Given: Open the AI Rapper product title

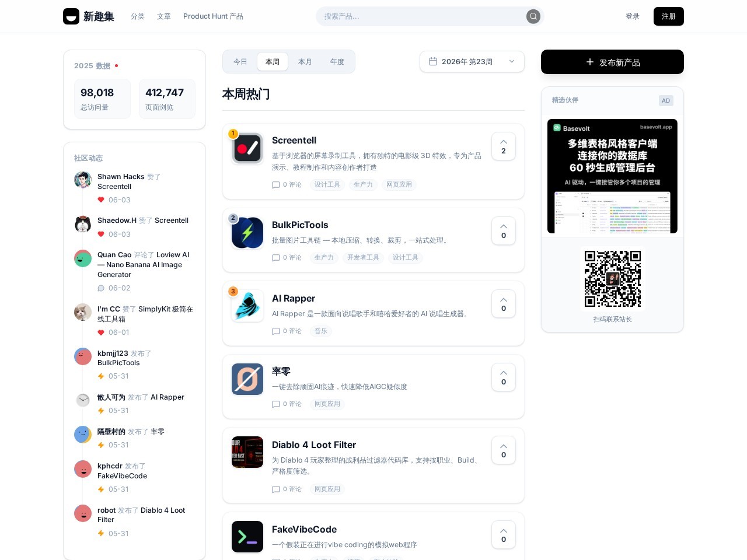Looking at the screenshot, I should (x=294, y=299).
